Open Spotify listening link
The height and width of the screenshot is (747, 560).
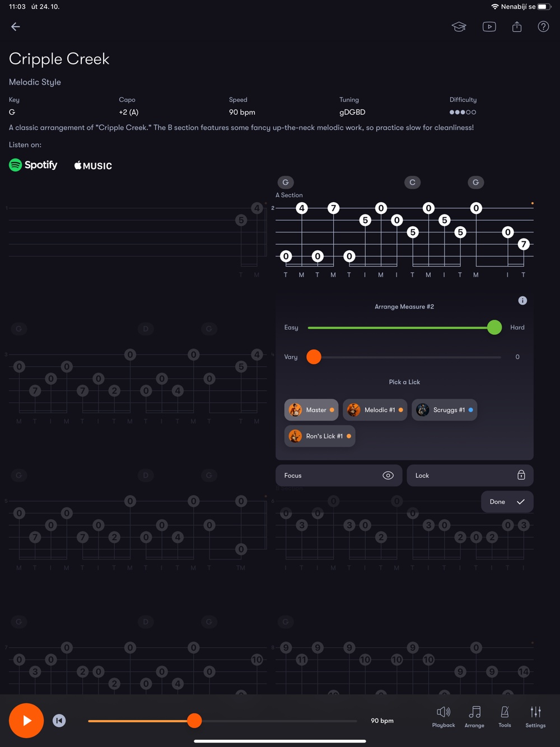tap(33, 165)
